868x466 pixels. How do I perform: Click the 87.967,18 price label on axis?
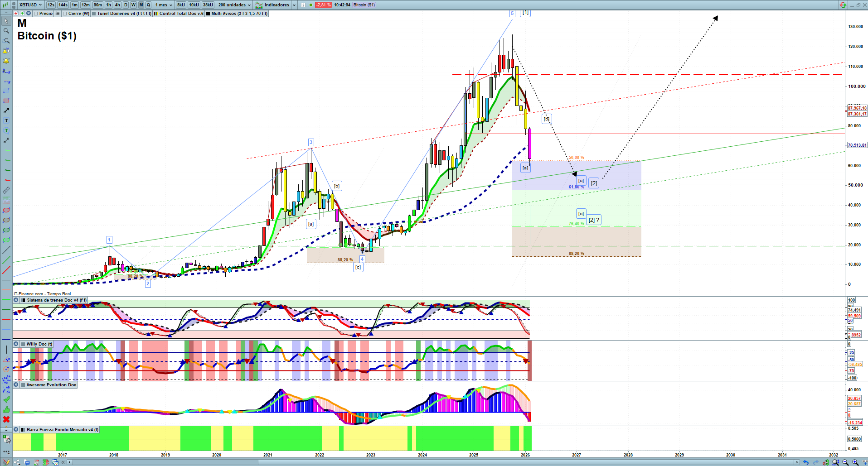(857, 108)
